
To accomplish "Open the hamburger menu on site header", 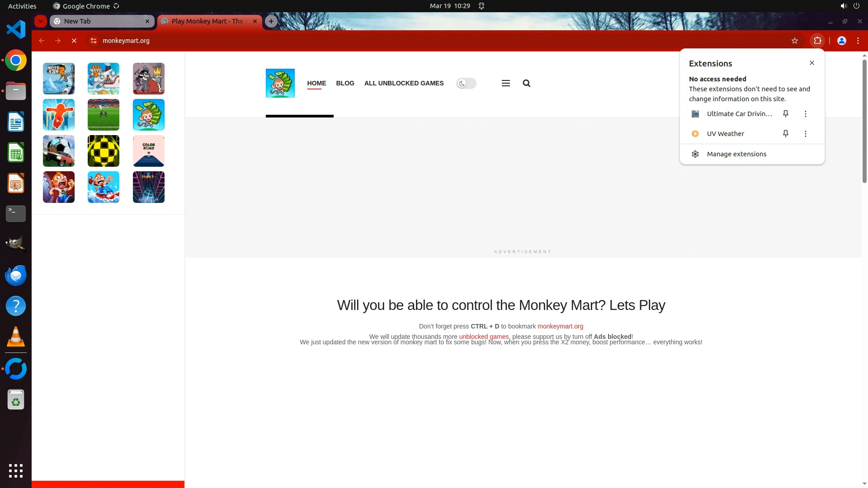I will (x=506, y=83).
